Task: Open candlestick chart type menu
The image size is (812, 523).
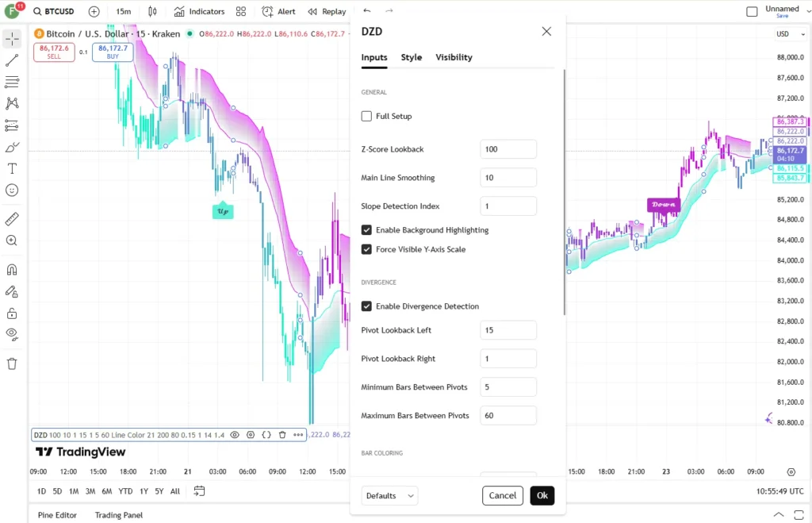Action: pos(152,11)
